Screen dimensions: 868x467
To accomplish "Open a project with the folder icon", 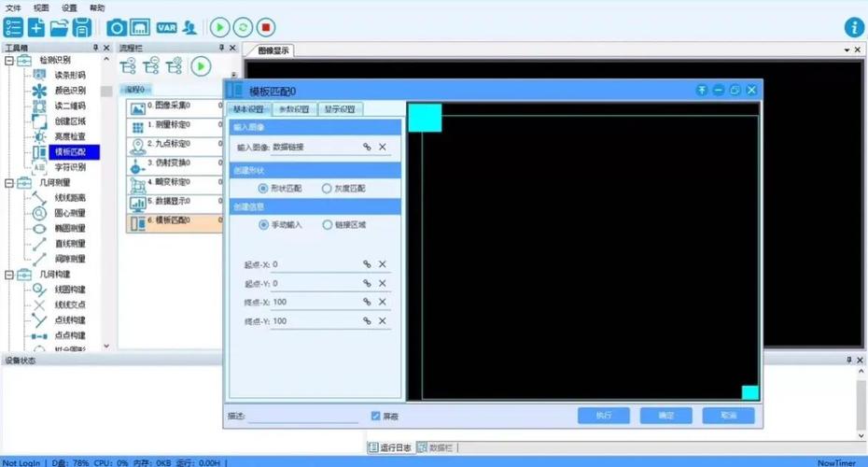I will click(59, 27).
